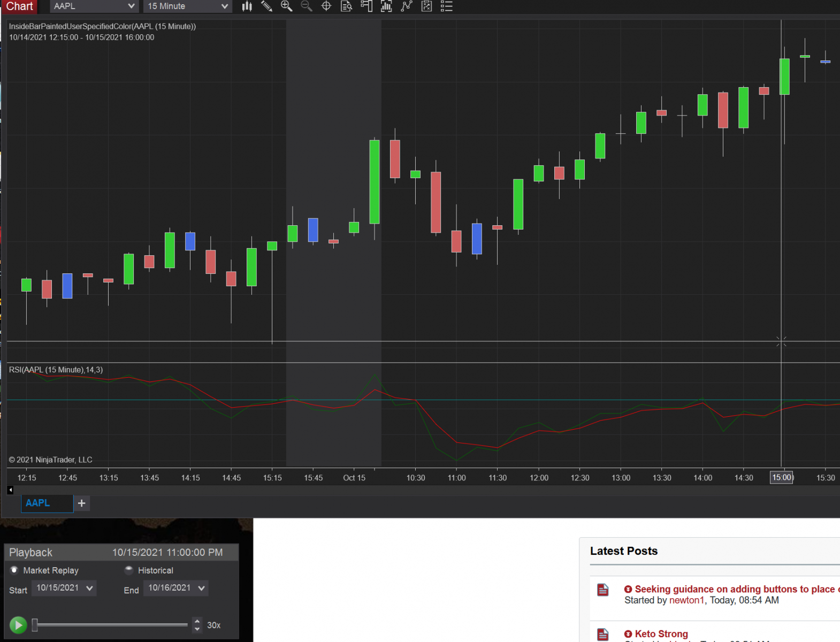Open the AAPL instrument selector dropdown
Image resolution: width=840 pixels, height=642 pixels.
tap(94, 6)
